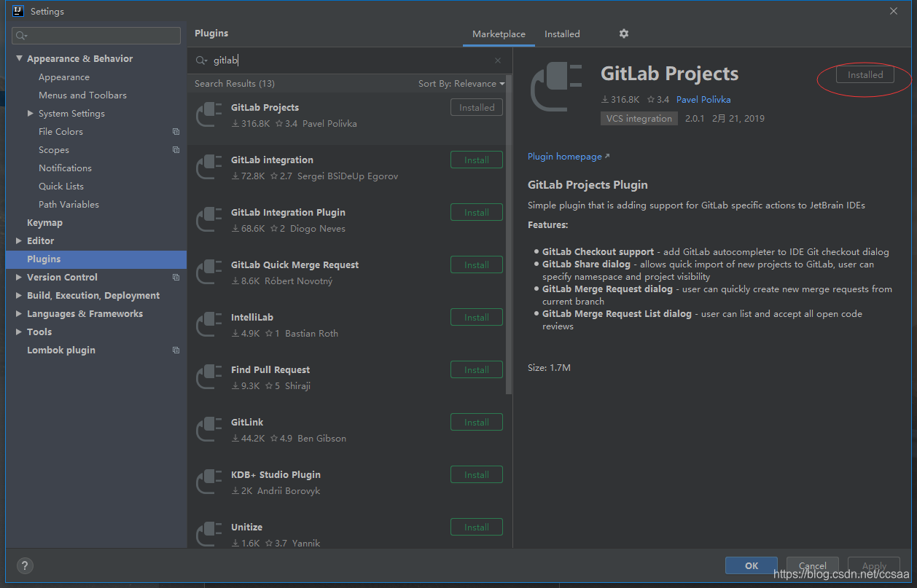
Task: Click the IntelliLab plugin icon
Action: pyautogui.click(x=209, y=325)
